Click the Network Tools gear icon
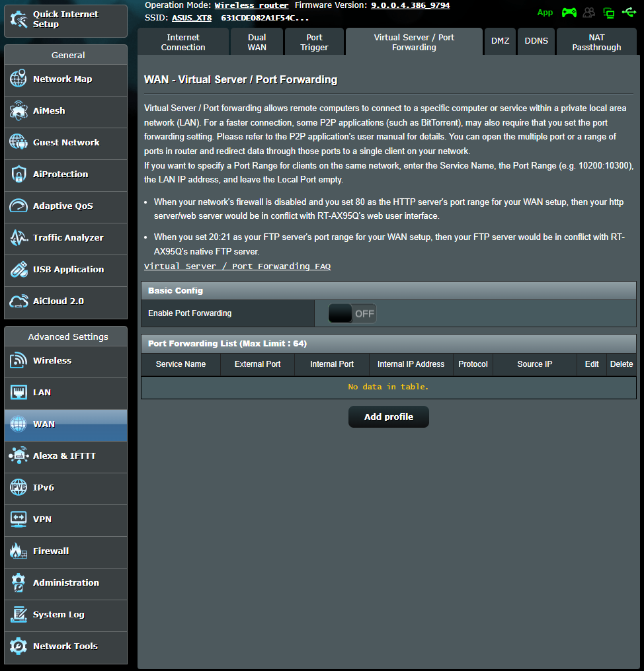The image size is (644, 671). click(19, 646)
